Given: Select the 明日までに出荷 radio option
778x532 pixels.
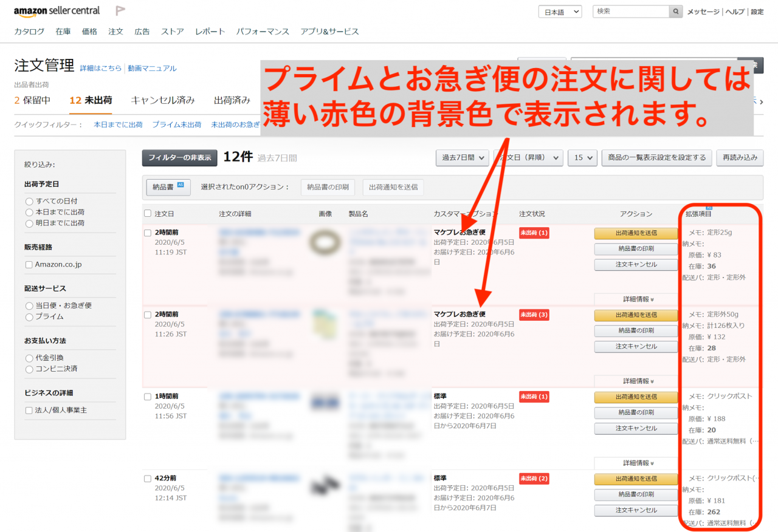Looking at the screenshot, I should click(x=29, y=223).
